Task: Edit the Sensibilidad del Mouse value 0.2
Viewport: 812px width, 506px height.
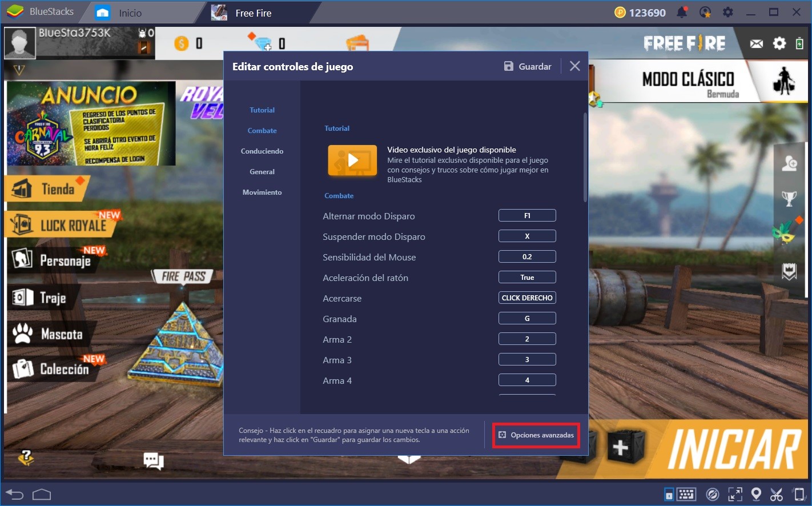Action: pos(527,256)
